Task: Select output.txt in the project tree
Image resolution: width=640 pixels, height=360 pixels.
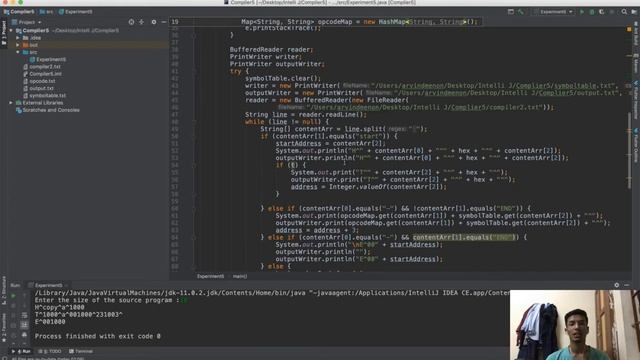Action: coord(38,88)
